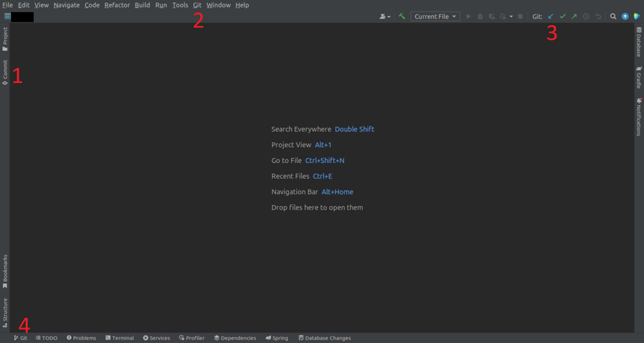Image resolution: width=644 pixels, height=343 pixels.
Task: Open the Current File run configuration dropdown
Action: pos(435,17)
